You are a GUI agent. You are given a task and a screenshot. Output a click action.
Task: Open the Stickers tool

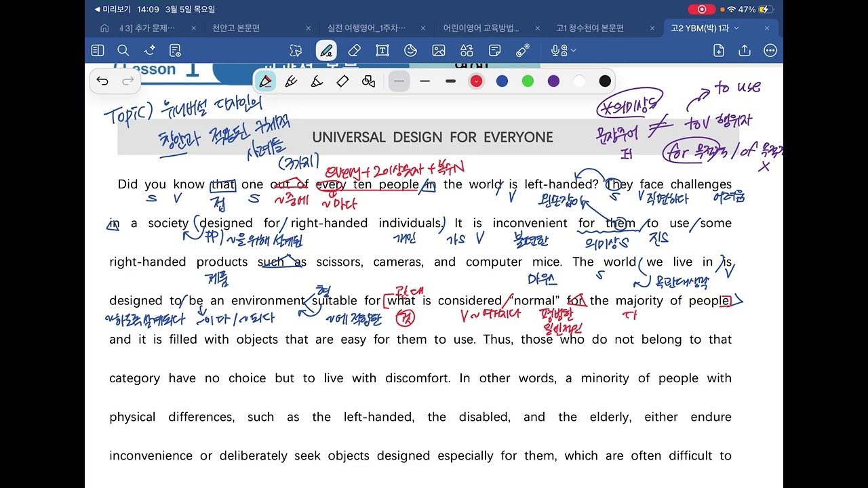[410, 50]
